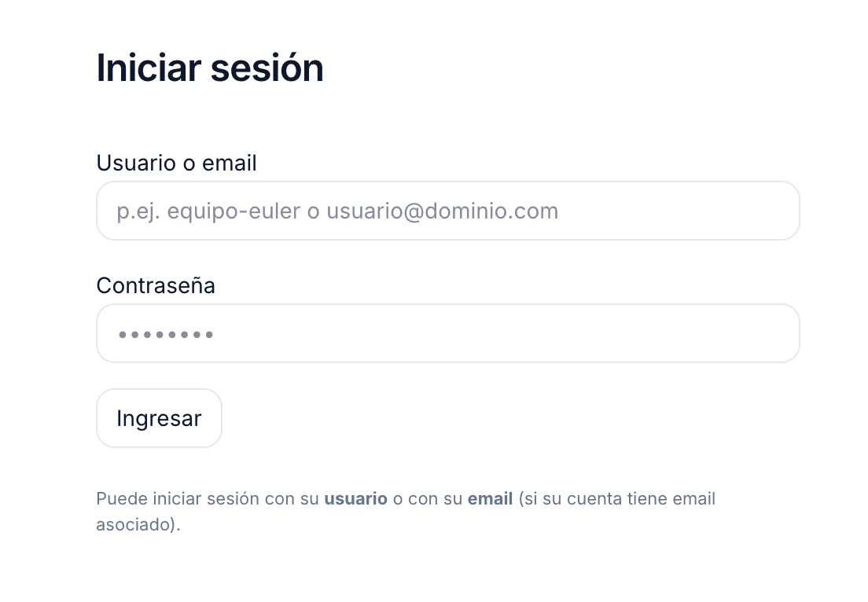This screenshot has width=868, height=602.
Task: Click "asociado)." at the end of the hint
Action: click(138, 524)
